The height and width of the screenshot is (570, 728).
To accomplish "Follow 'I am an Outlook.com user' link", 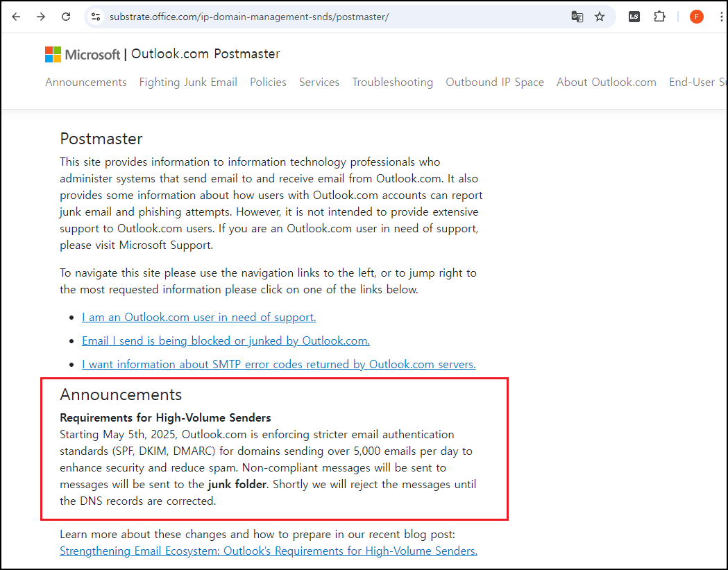I will coord(198,317).
